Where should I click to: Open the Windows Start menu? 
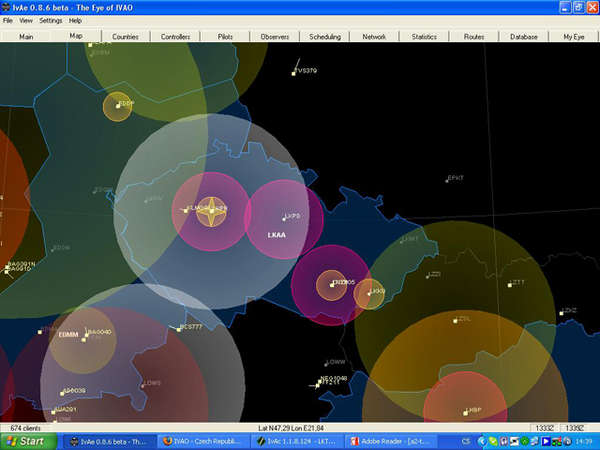pyautogui.click(x=28, y=442)
